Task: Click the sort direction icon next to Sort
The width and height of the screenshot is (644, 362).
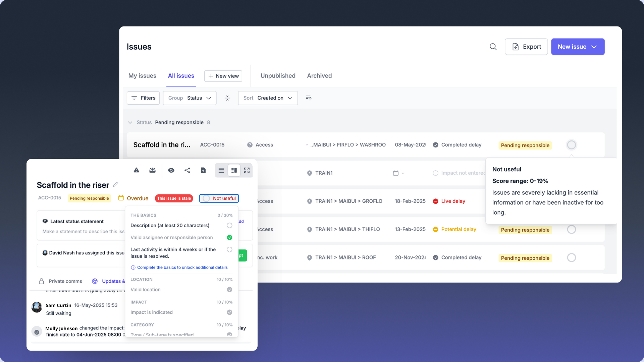Action: 309,98
